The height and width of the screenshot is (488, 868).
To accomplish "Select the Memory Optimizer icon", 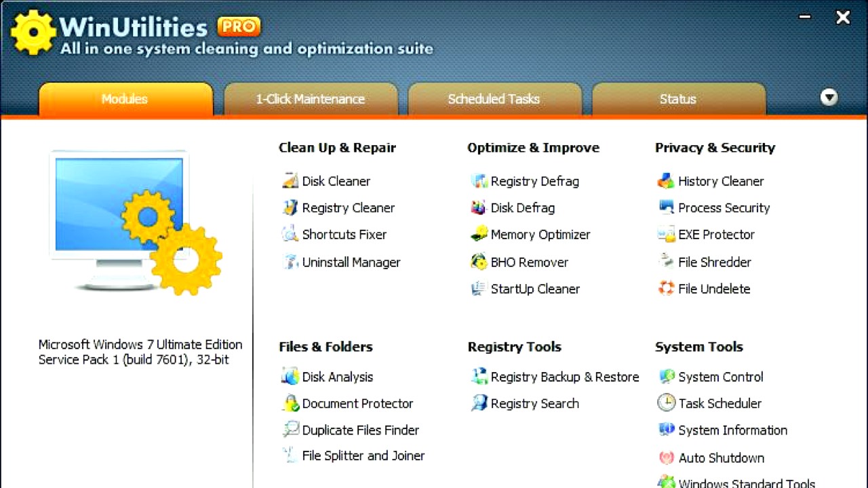I will pyautogui.click(x=479, y=235).
